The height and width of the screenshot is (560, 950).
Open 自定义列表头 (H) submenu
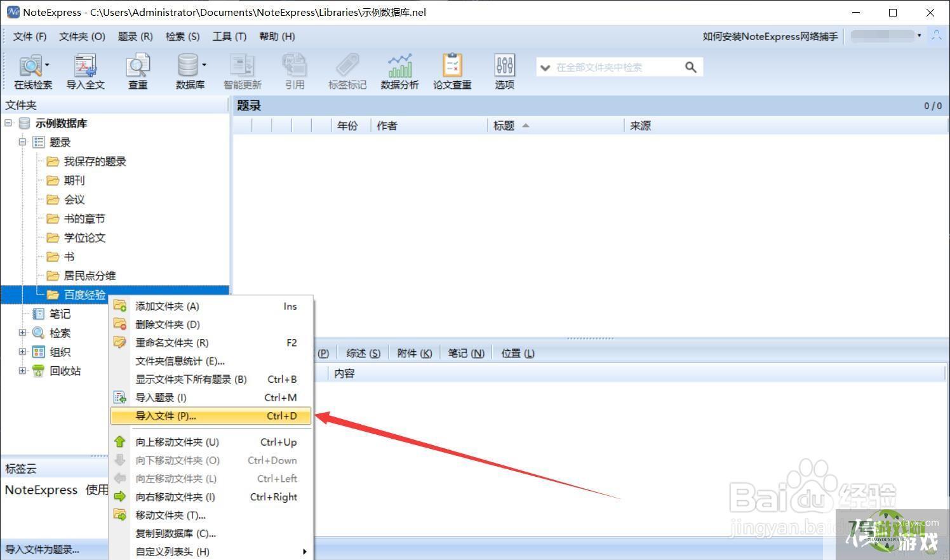coord(211,552)
